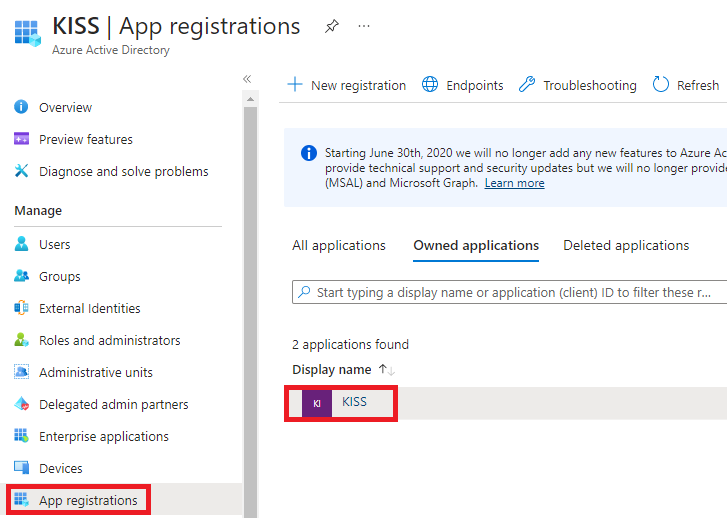This screenshot has width=727, height=518.
Task: Open Delegated admin partners
Action: click(114, 405)
